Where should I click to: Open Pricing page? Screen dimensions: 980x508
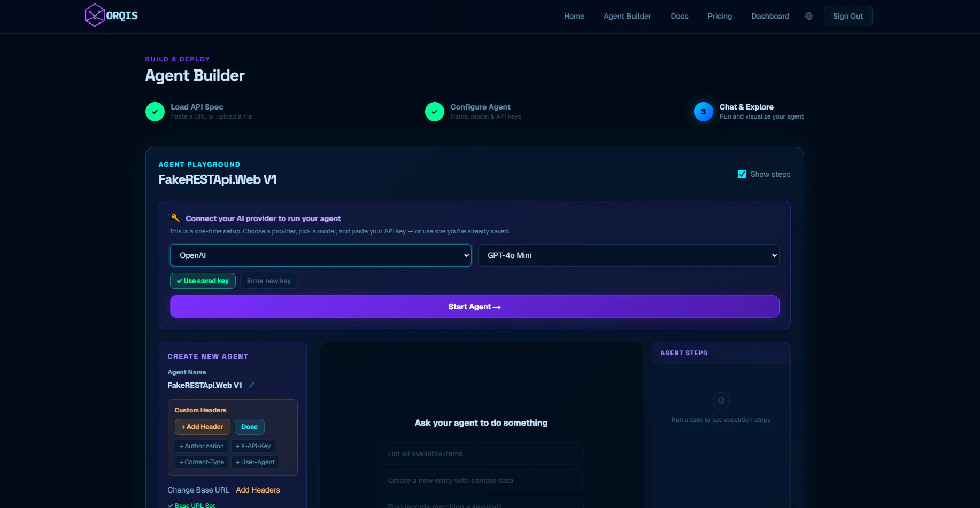point(720,16)
